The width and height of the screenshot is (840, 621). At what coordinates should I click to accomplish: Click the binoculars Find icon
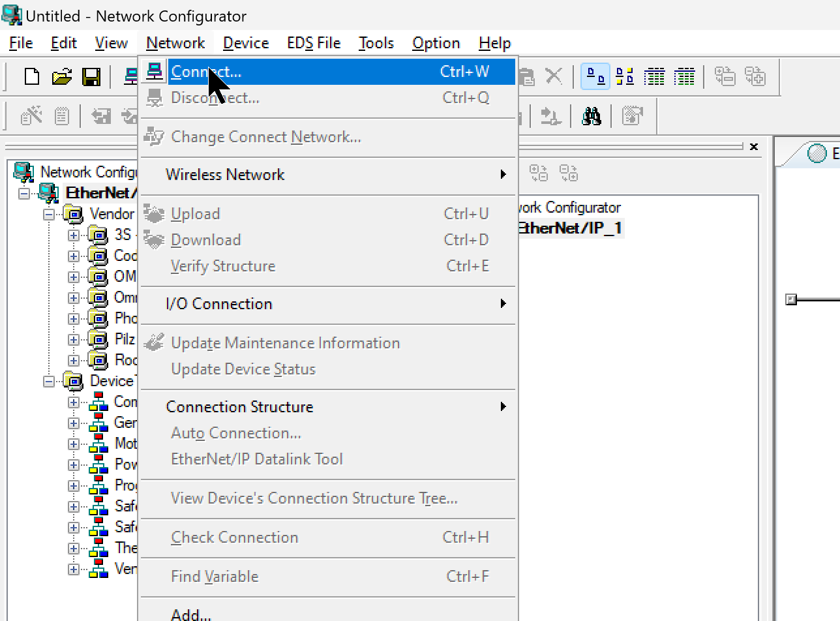[591, 117]
